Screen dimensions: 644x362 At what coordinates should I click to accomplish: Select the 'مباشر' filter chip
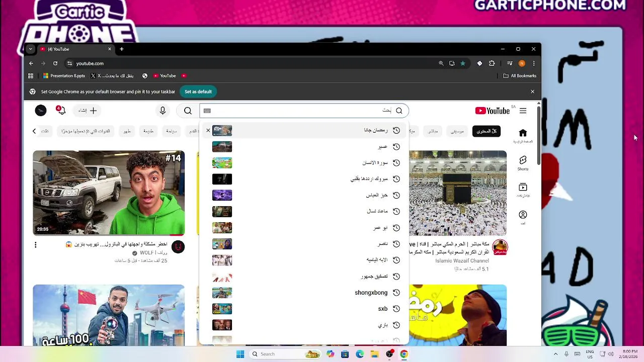[433, 131]
